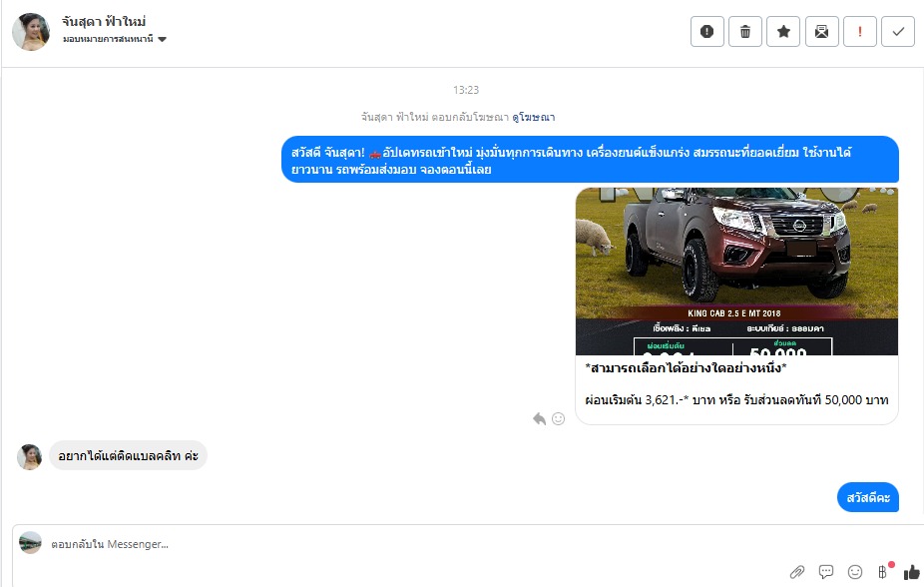The width and height of the screenshot is (924, 587).
Task: Mark conversation unread via envelope icon
Action: [x=821, y=32]
